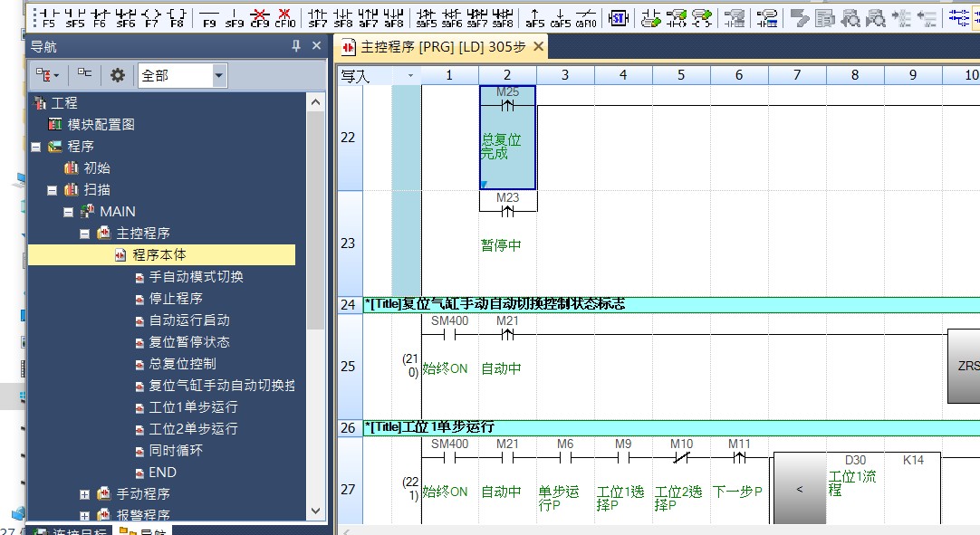The height and width of the screenshot is (535, 980).
Task: Insert rising pulse contact sF7 icon
Action: pyautogui.click(x=318, y=18)
